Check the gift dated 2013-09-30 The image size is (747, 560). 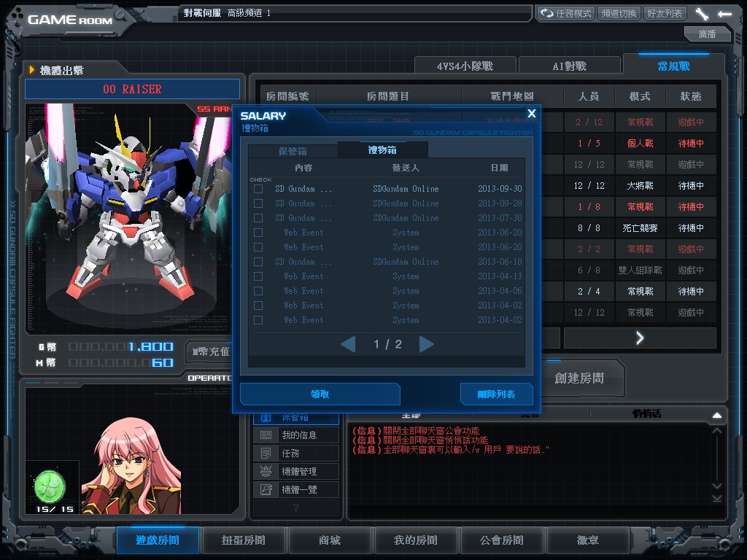click(258, 189)
